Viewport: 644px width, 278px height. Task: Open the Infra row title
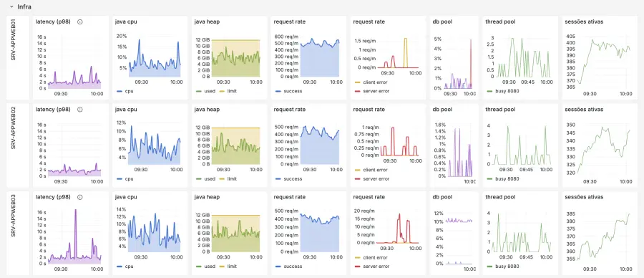[x=24, y=7]
